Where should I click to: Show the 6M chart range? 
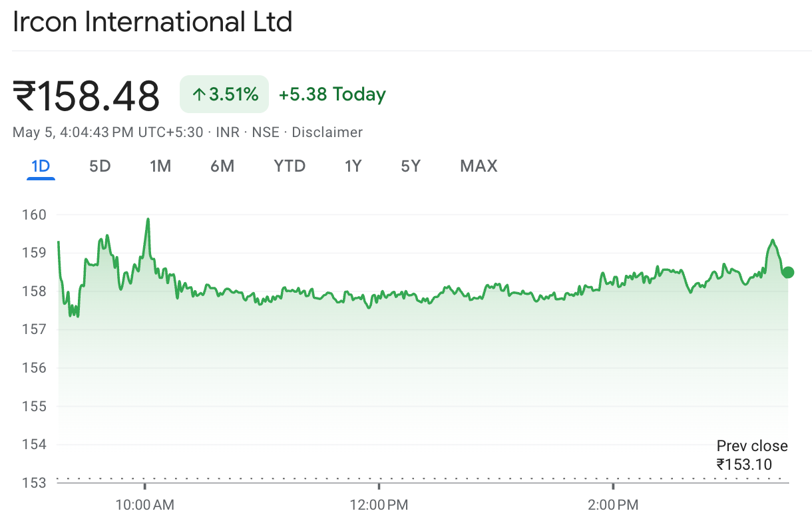tap(222, 166)
